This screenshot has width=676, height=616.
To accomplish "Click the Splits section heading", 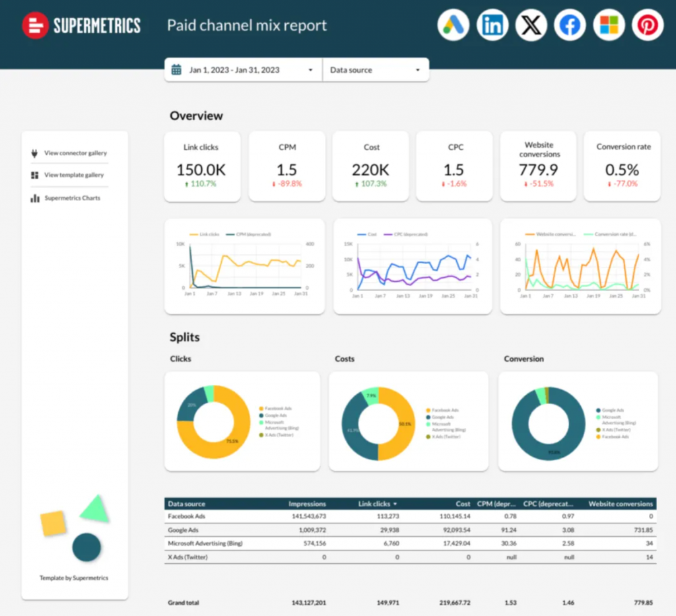I will point(185,337).
